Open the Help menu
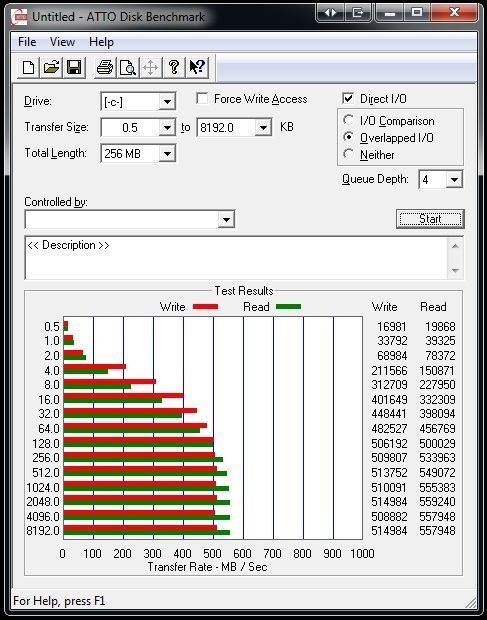 click(101, 42)
